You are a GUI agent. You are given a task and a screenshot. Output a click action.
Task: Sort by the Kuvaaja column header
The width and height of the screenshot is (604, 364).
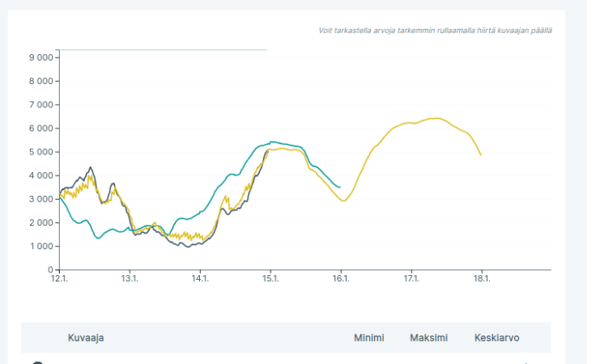85,337
